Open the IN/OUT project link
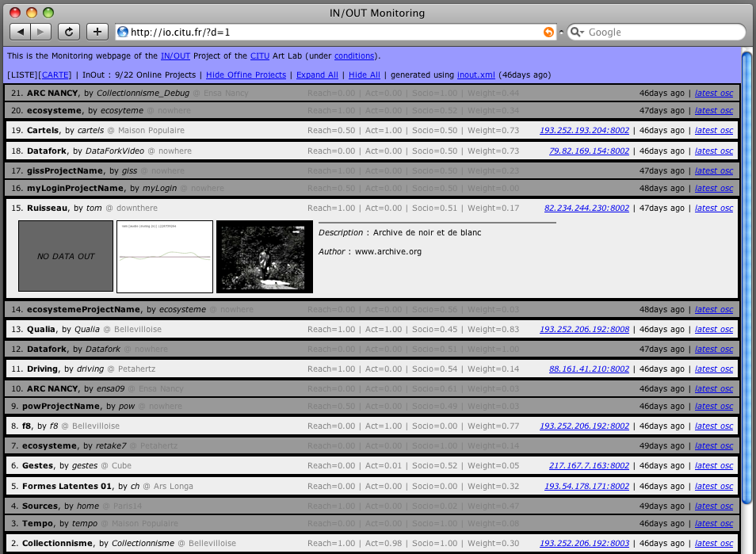This screenshot has height=554, width=756. 175,56
